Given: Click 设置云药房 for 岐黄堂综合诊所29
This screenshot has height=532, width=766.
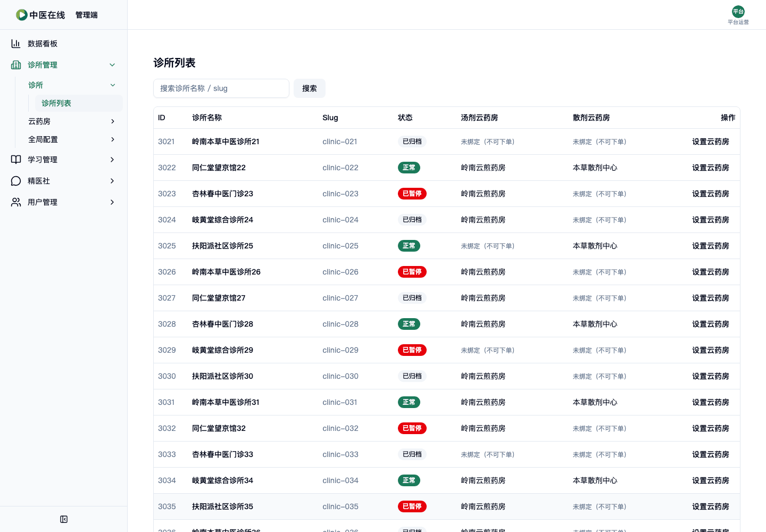Looking at the screenshot, I should (x=711, y=350).
